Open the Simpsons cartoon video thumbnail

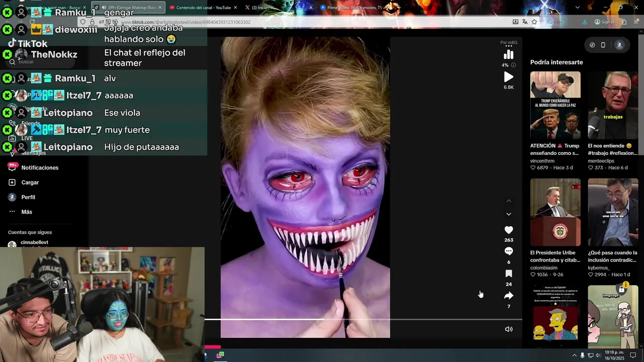pos(555,317)
